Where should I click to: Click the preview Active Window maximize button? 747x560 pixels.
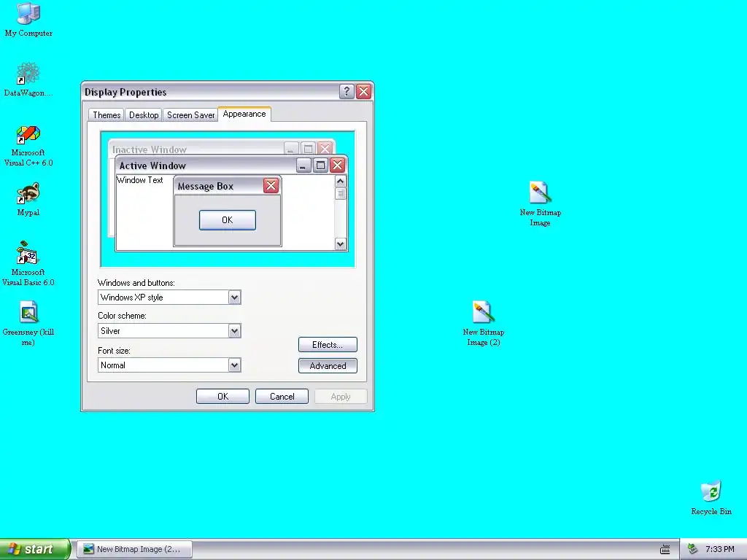[320, 166]
